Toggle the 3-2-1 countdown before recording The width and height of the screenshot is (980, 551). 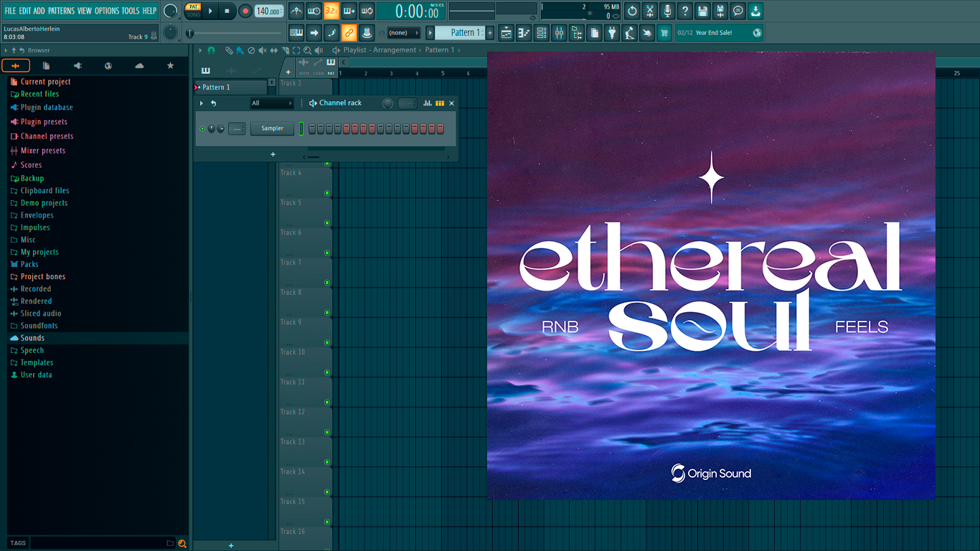click(x=331, y=11)
